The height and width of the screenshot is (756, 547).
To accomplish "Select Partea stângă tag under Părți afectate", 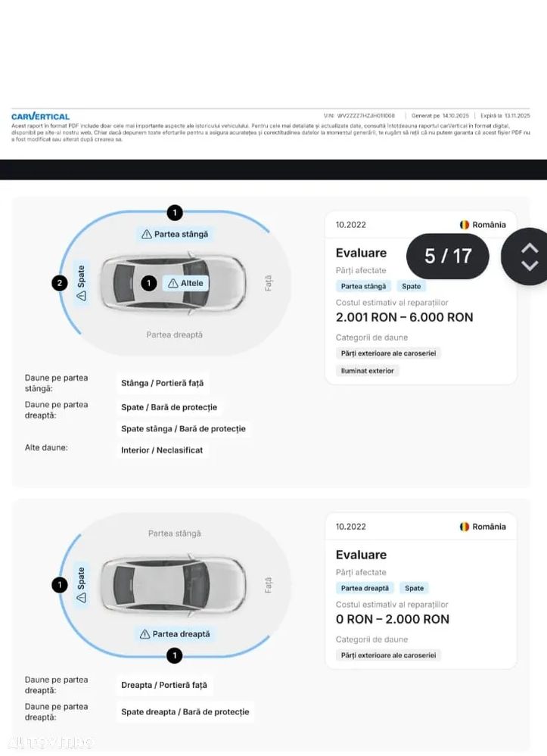I will (x=363, y=286).
